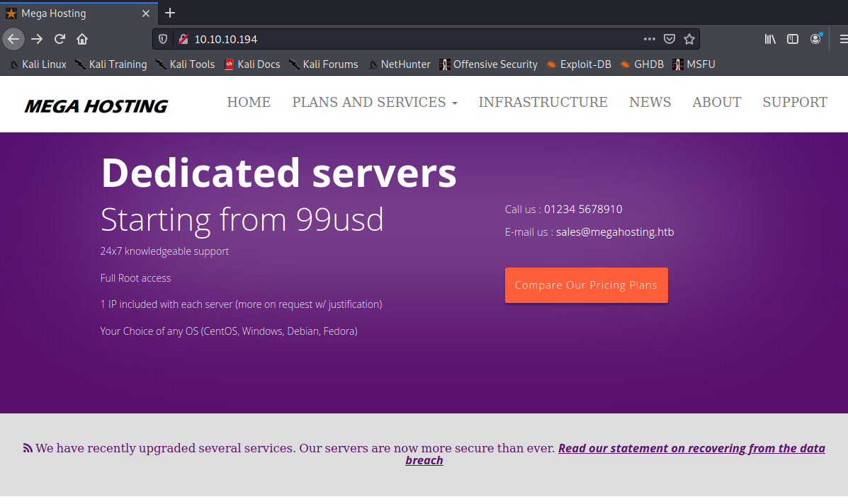Open the Infrastructure nav item

[543, 103]
